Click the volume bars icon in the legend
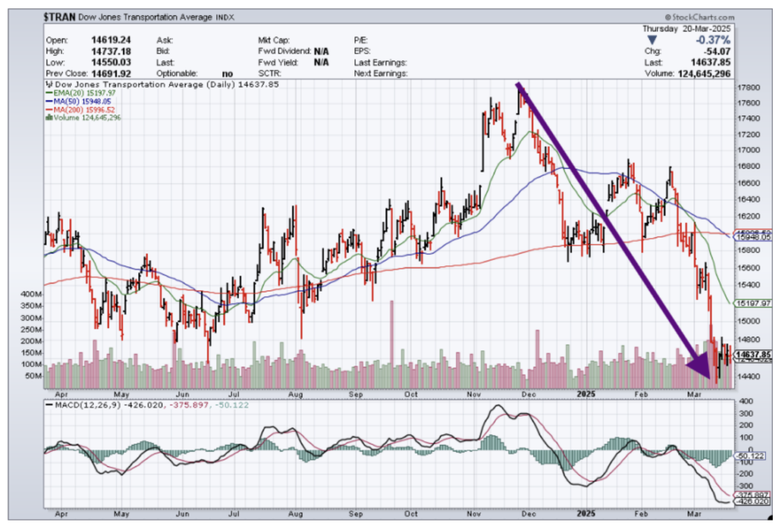Viewport: 782px width, 532px height. point(49,118)
